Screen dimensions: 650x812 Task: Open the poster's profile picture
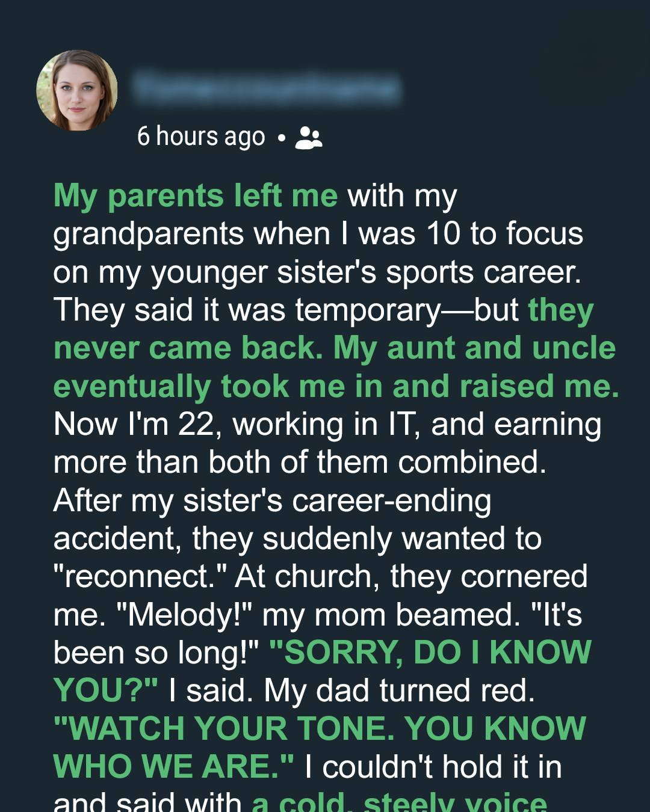pos(77,90)
